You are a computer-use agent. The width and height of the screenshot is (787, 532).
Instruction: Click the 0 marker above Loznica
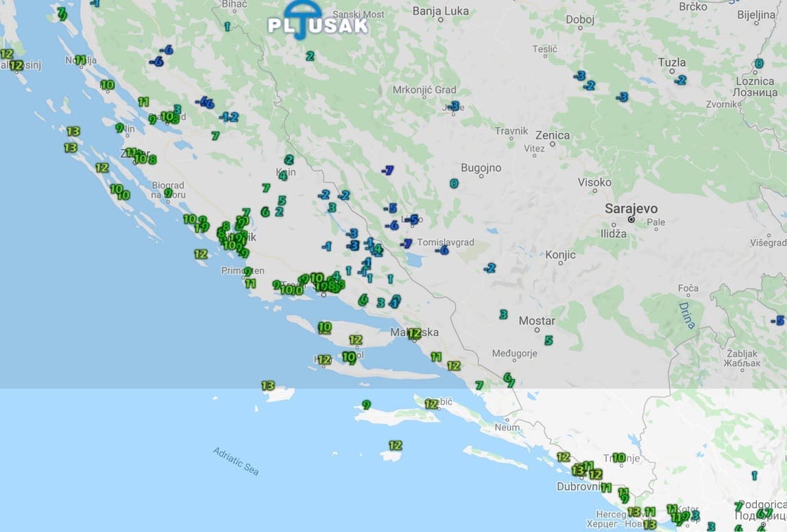(x=758, y=64)
